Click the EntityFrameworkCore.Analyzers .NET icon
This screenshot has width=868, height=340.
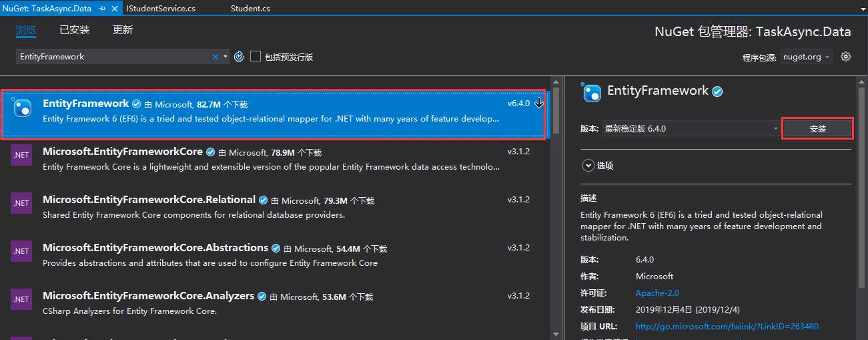(x=21, y=299)
